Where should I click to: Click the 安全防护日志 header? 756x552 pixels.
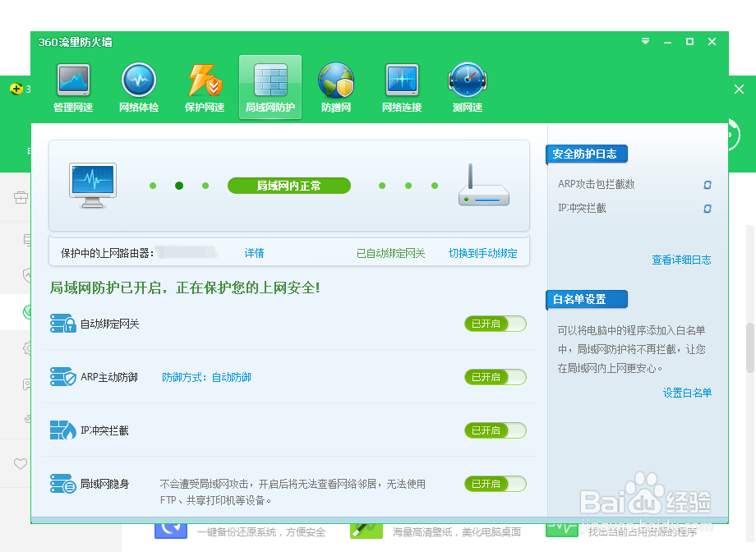(587, 154)
